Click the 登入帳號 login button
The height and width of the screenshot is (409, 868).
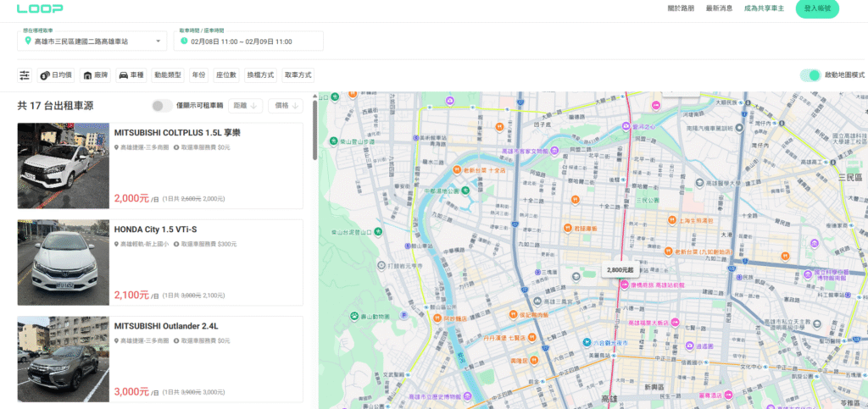(817, 8)
